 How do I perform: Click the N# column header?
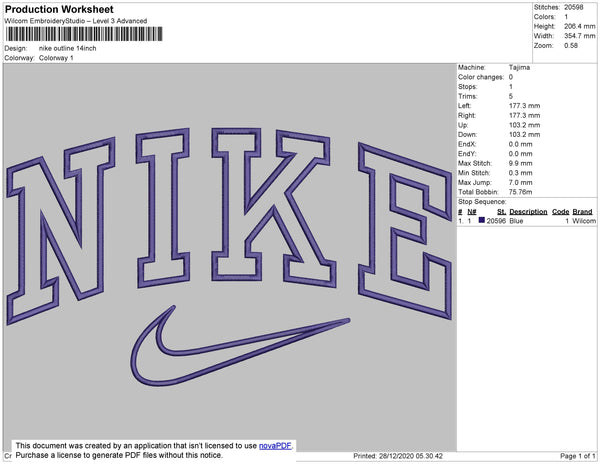[x=472, y=212]
